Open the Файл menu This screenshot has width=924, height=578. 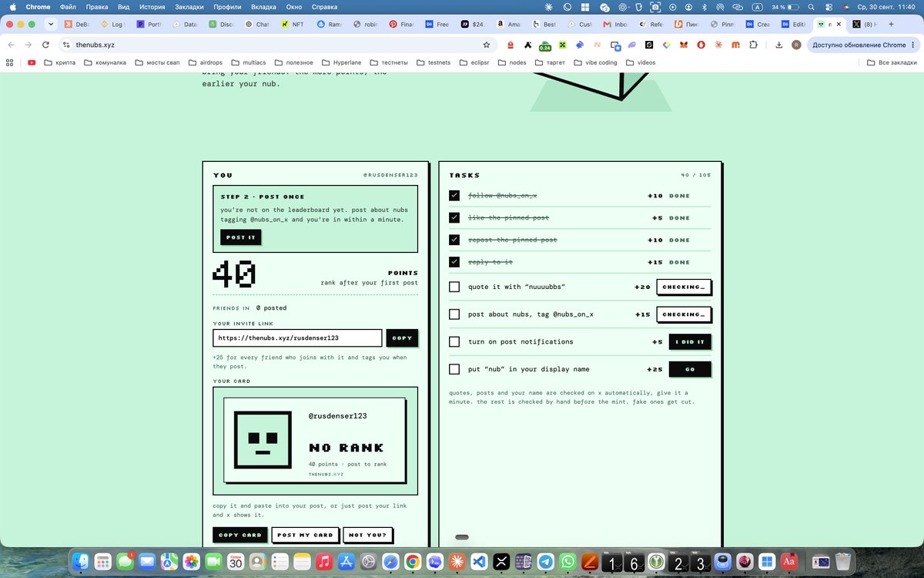(x=68, y=6)
